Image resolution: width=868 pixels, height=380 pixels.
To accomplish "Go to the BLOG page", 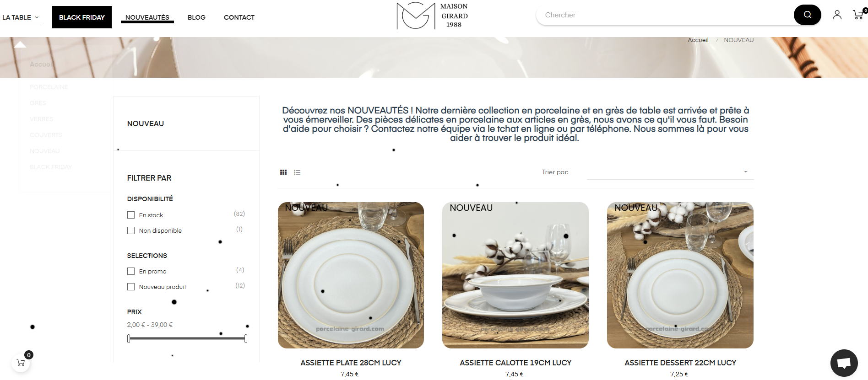I will pos(196,17).
